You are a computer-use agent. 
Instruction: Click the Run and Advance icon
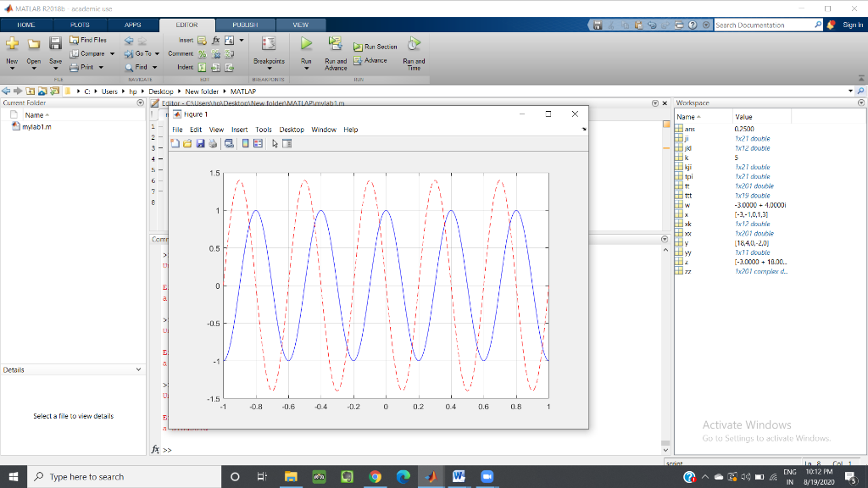point(336,45)
